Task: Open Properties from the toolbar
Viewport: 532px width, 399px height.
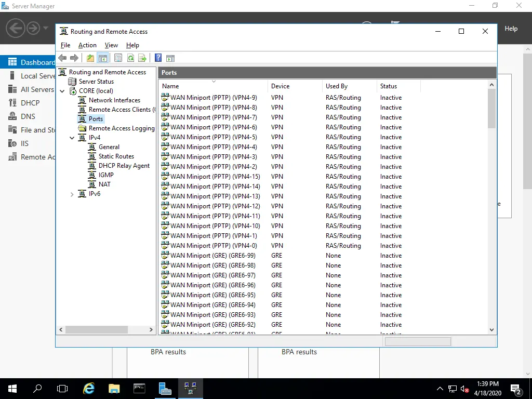Action: (x=118, y=58)
